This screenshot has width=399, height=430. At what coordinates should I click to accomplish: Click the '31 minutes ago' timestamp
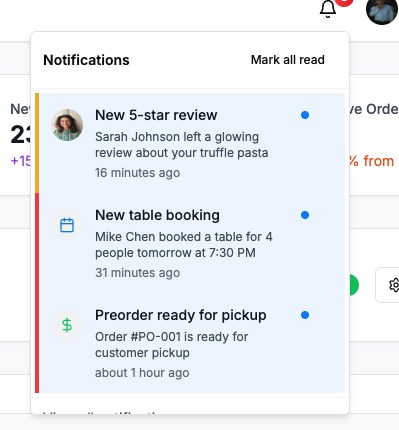point(137,273)
